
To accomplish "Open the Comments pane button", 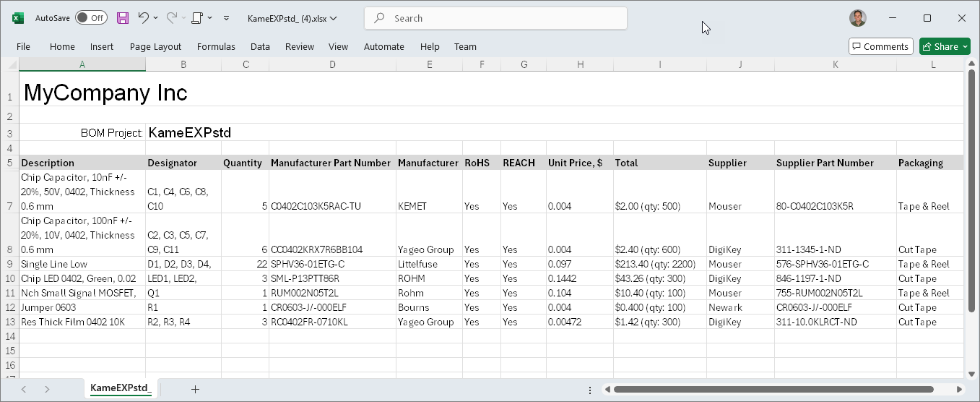I will click(x=880, y=46).
